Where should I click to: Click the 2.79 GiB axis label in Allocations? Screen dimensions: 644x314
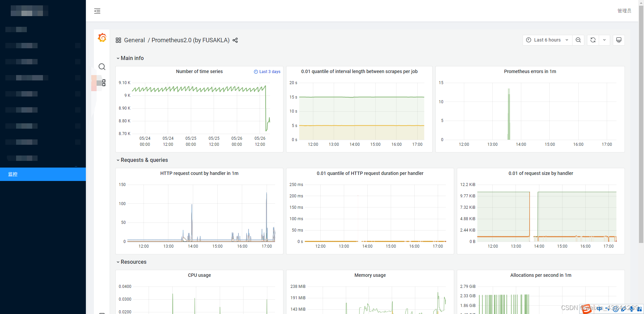468,287
